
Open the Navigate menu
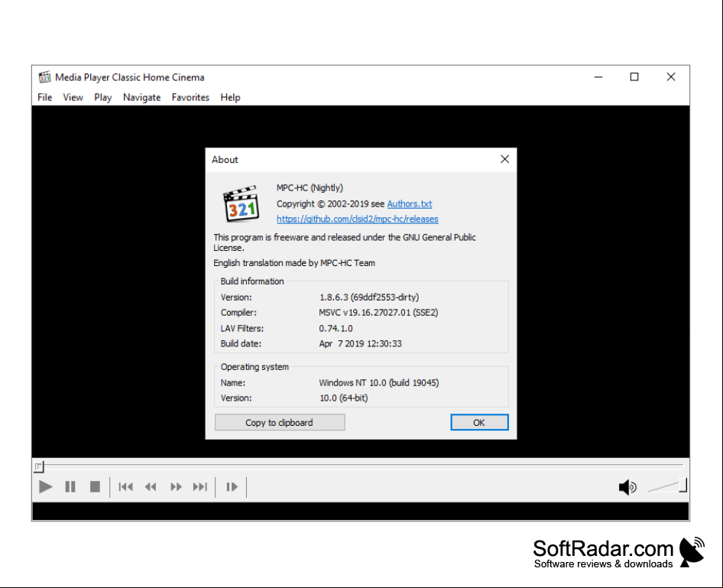click(x=141, y=97)
